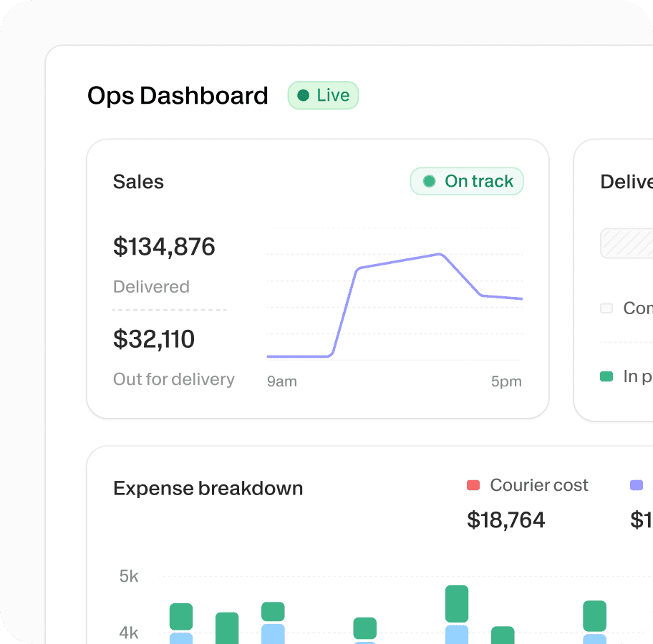
Task: Click the green dot inside the Live badge
Action: (303, 95)
